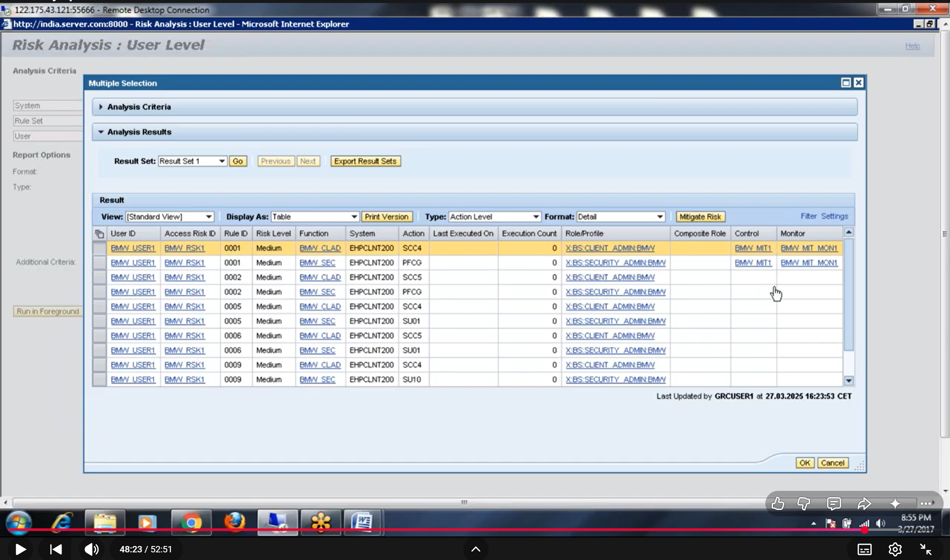This screenshot has height=560, width=950.
Task: Select the row with Rule ID 0001 PFCG
Action: click(x=99, y=263)
